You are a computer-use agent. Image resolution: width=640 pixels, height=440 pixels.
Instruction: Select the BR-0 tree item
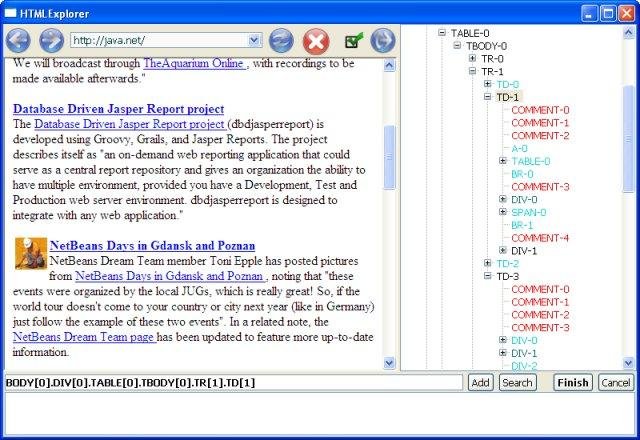click(522, 174)
